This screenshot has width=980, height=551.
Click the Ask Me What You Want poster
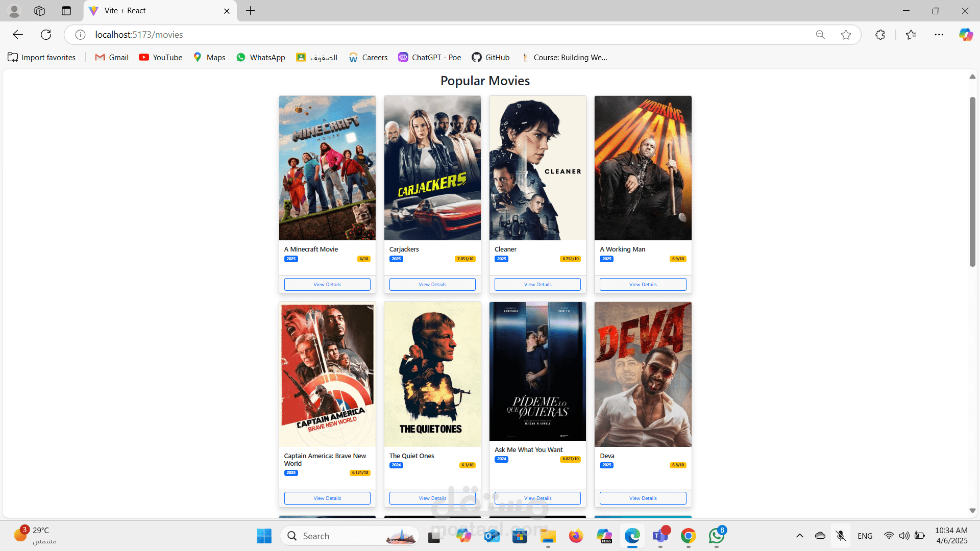coord(537,371)
